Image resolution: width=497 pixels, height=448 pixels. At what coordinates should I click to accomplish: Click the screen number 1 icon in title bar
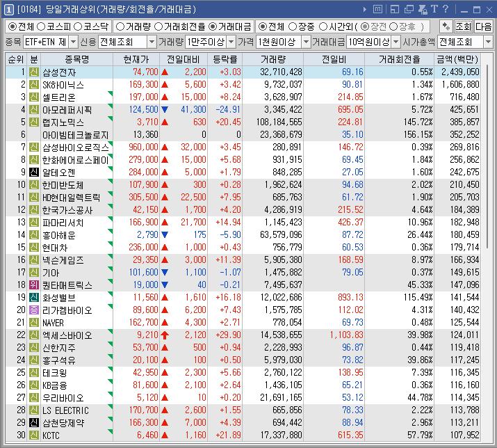click(x=8, y=10)
